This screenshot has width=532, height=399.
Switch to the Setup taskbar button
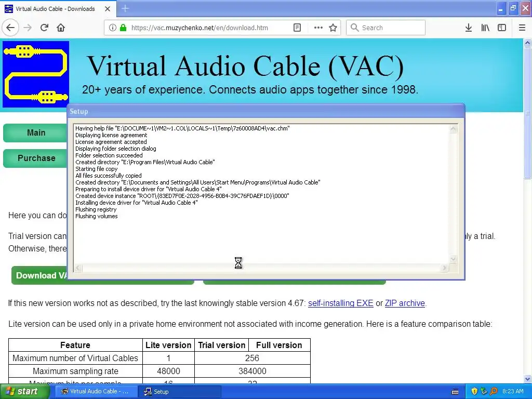pyautogui.click(x=180, y=392)
